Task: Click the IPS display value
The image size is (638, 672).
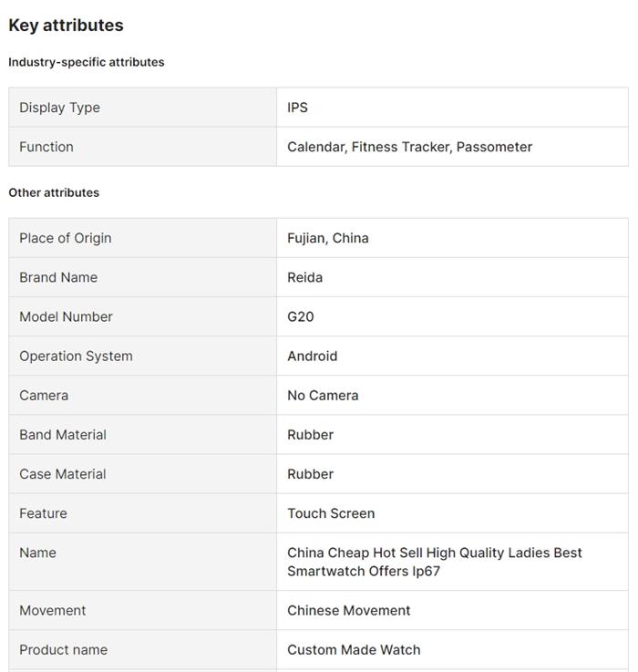Action: coord(297,108)
